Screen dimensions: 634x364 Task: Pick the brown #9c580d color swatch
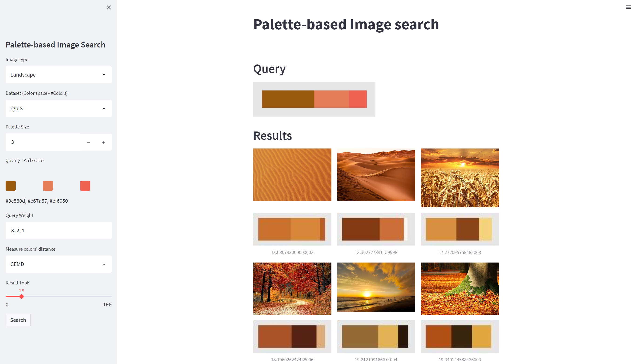pos(10,186)
